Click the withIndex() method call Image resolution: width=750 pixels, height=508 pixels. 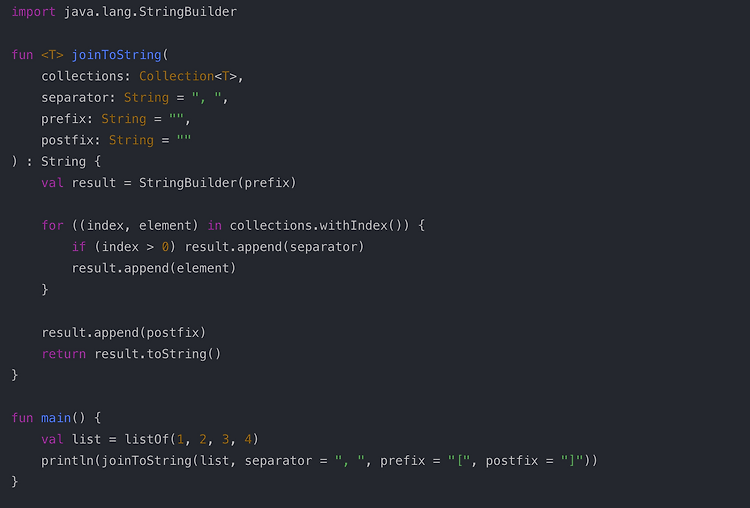pos(361,225)
